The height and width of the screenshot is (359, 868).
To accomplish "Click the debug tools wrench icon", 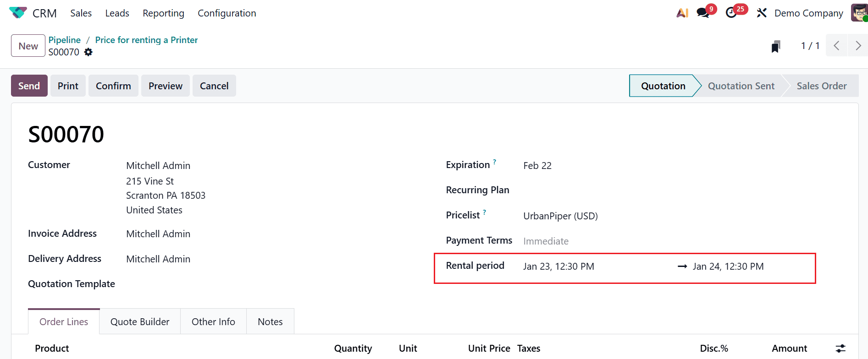I will (762, 13).
